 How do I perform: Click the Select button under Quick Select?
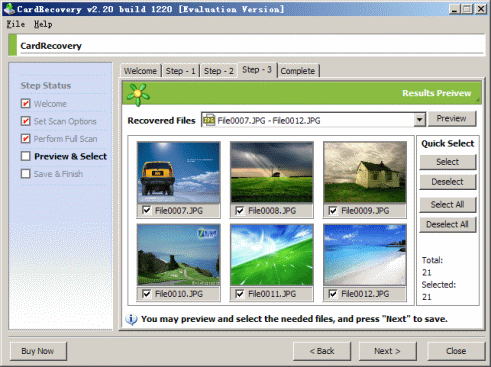click(x=447, y=162)
